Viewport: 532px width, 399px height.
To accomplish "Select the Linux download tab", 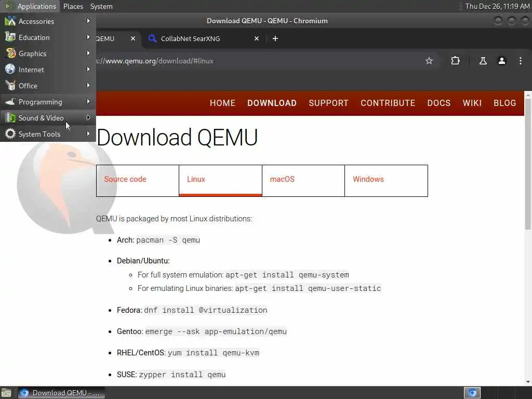I will click(220, 180).
